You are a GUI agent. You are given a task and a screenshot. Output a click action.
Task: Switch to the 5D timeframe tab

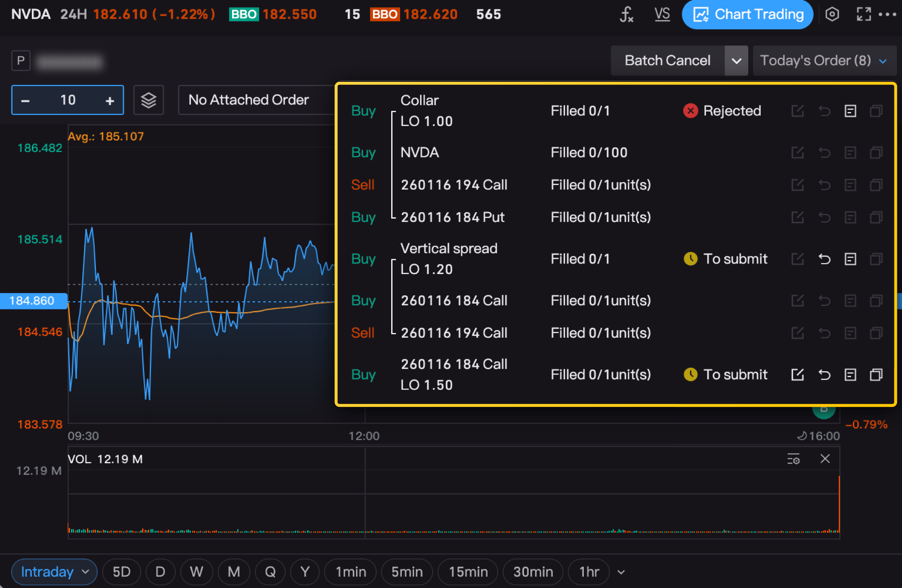click(121, 572)
